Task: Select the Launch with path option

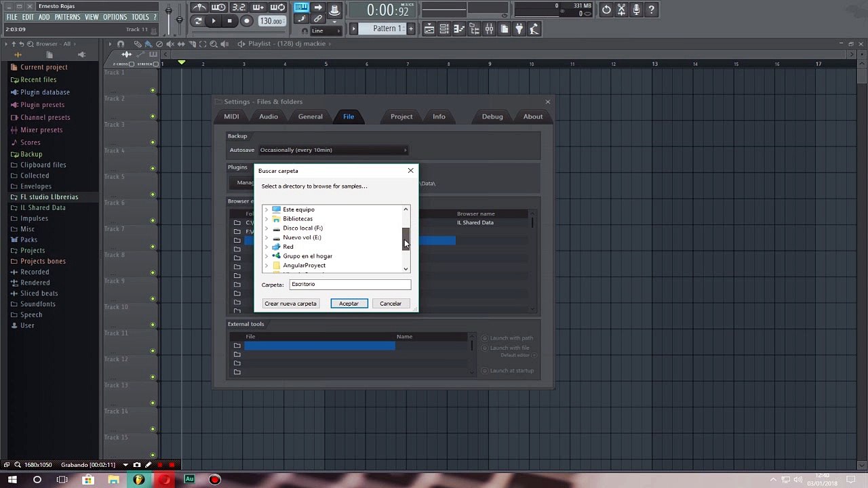Action: coord(508,338)
